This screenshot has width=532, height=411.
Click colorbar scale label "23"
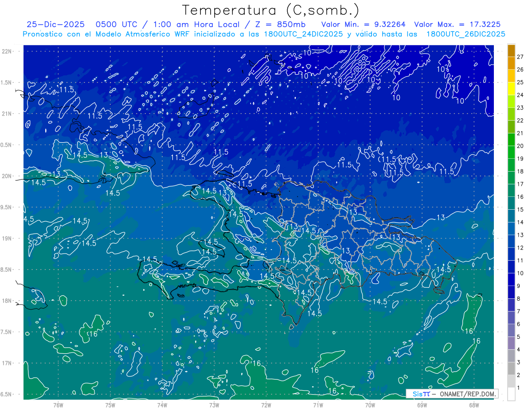click(x=520, y=108)
